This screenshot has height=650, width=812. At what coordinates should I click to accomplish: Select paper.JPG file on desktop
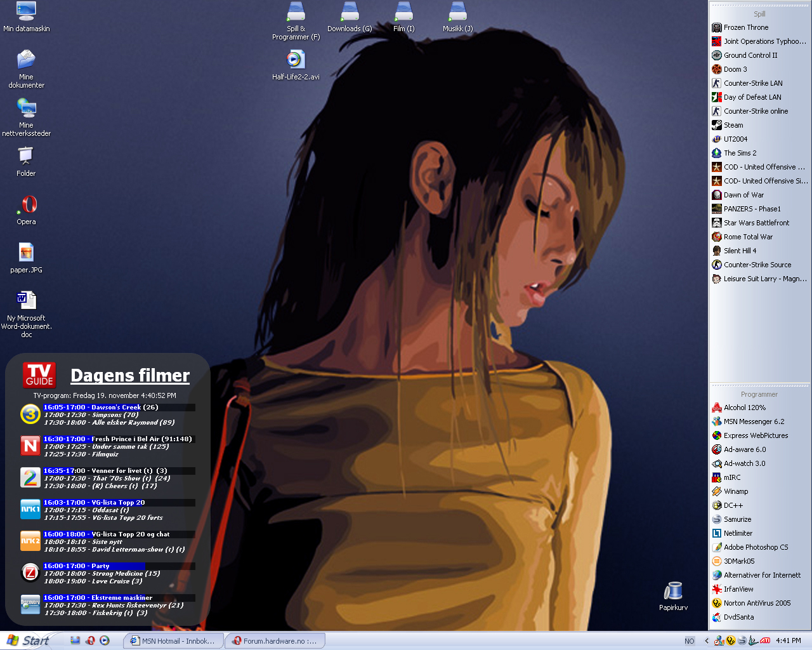(26, 258)
